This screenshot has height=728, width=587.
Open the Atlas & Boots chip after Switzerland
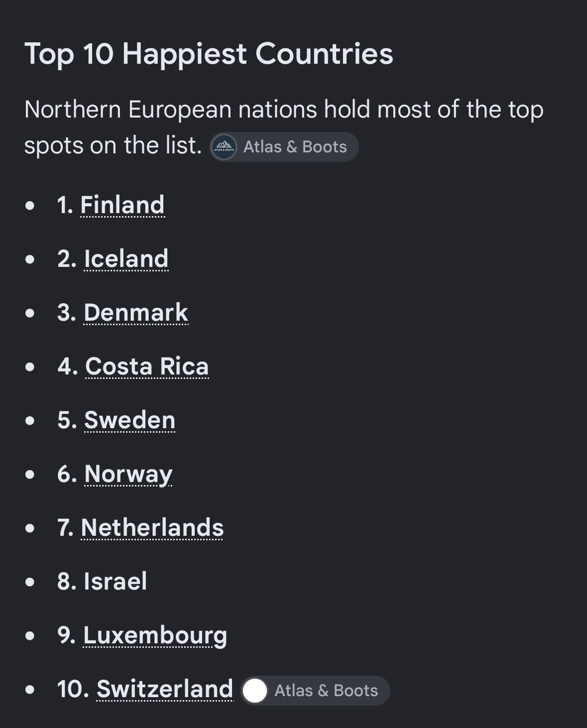pos(315,691)
